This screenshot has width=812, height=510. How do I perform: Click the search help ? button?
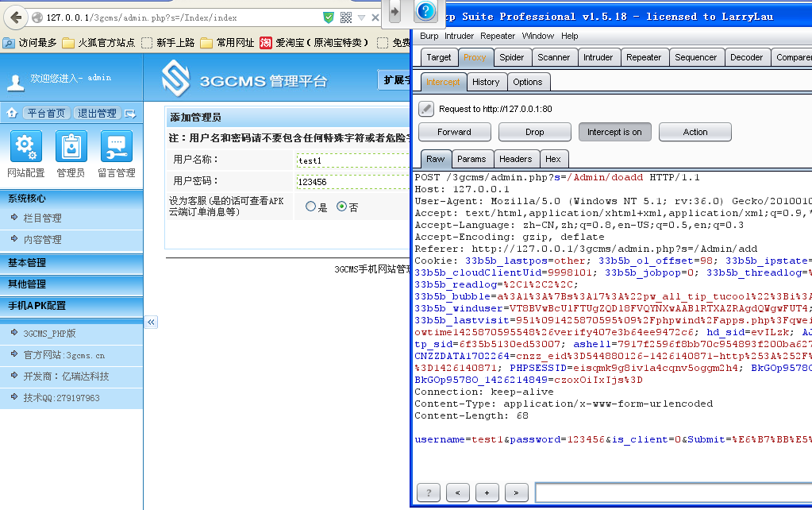[429, 493]
